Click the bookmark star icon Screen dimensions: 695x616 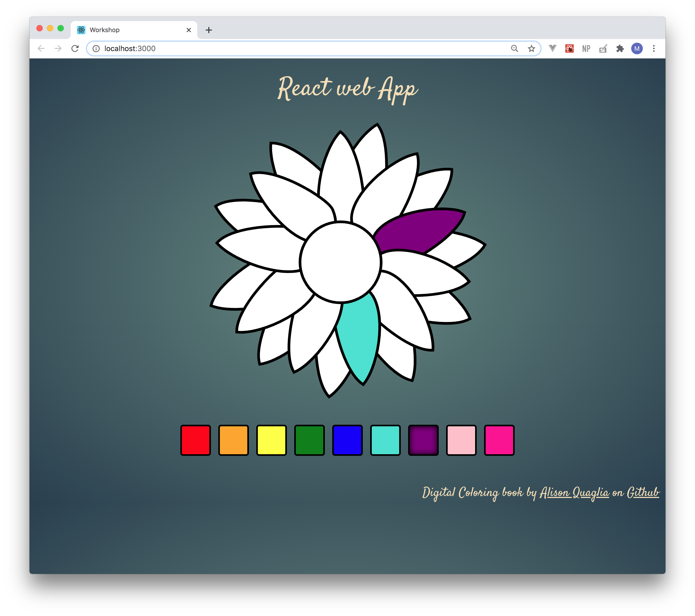pyautogui.click(x=531, y=48)
